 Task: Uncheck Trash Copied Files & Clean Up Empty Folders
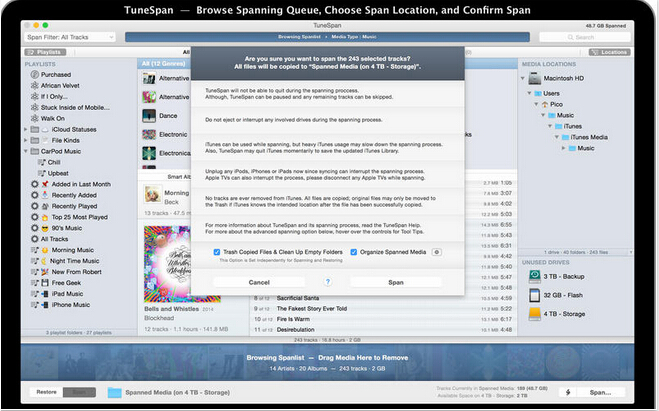point(217,252)
